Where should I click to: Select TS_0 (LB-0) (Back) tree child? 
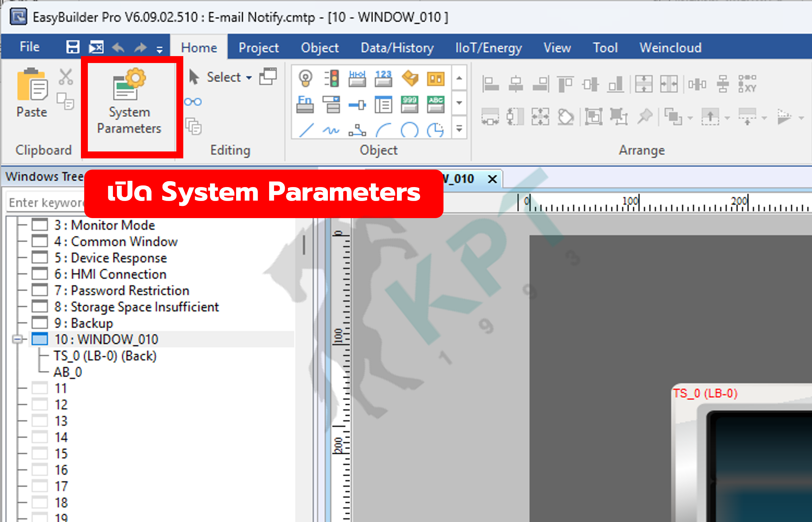click(x=105, y=356)
